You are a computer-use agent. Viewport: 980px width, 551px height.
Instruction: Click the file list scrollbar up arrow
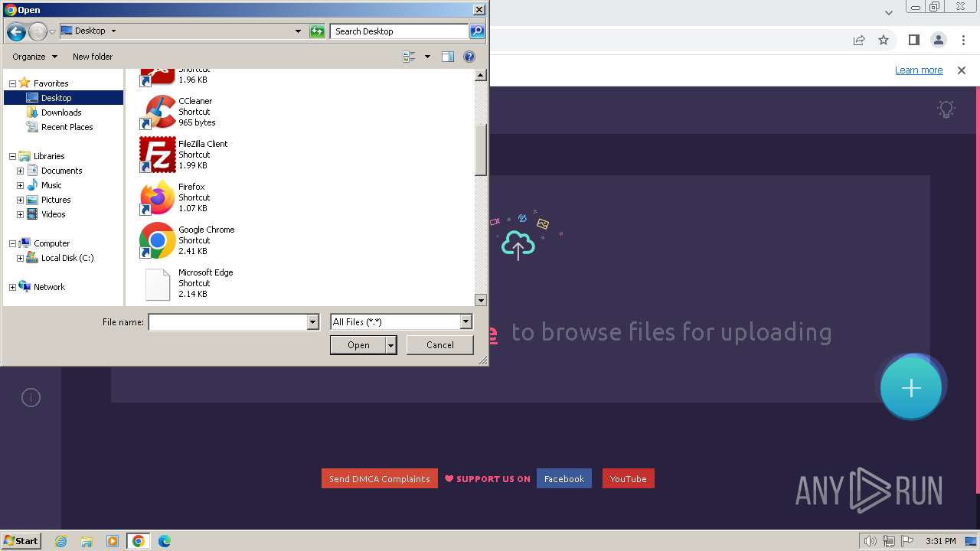tap(481, 75)
